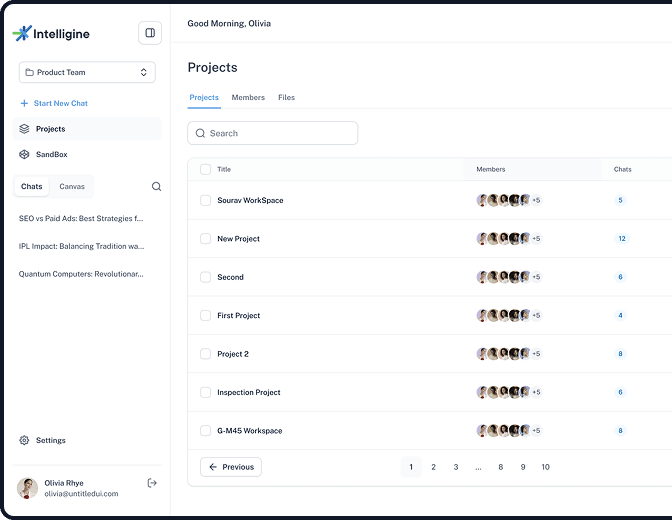Switch to the Members tab
The image size is (672, 520).
248,98
